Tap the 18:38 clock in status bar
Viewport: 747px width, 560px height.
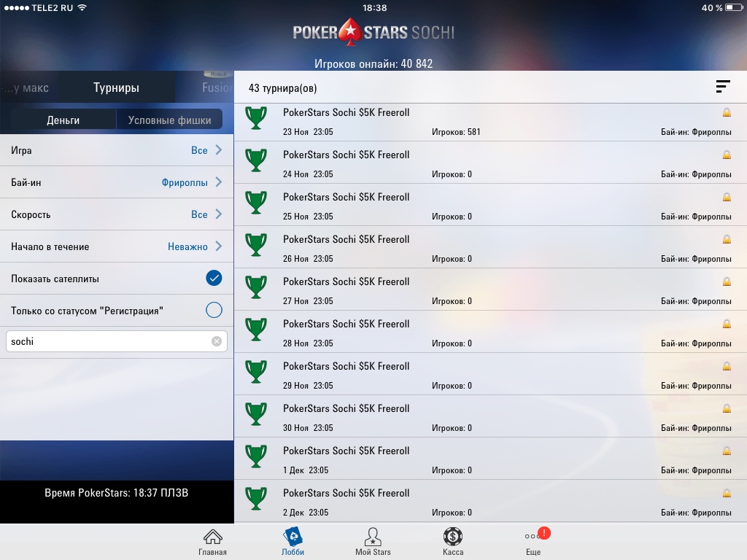coord(374,7)
